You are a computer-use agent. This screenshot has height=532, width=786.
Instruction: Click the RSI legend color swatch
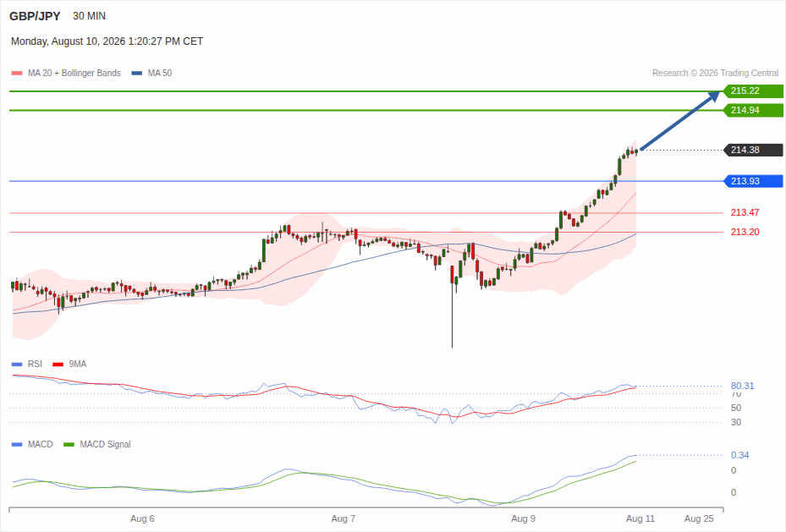pyautogui.click(x=17, y=365)
